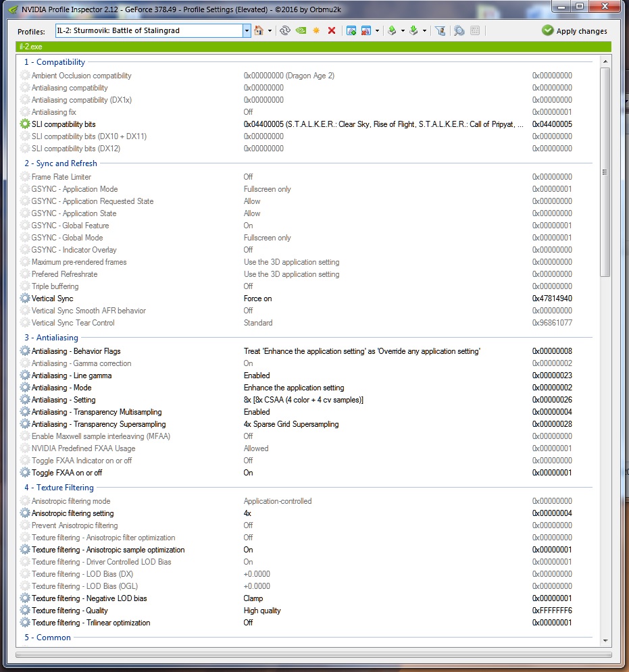The image size is (629, 672).
Task: Click the '8x [8x CSAA (4 color + 4 cv samples)]' value
Action: 303,400
